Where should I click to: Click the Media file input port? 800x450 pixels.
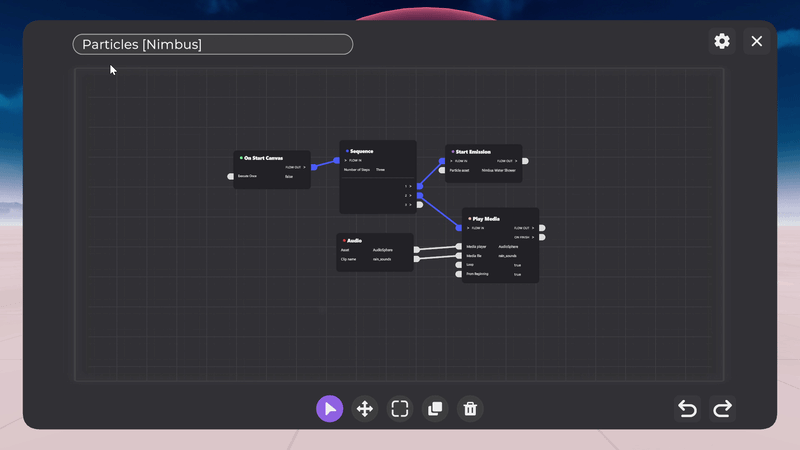tap(459, 256)
